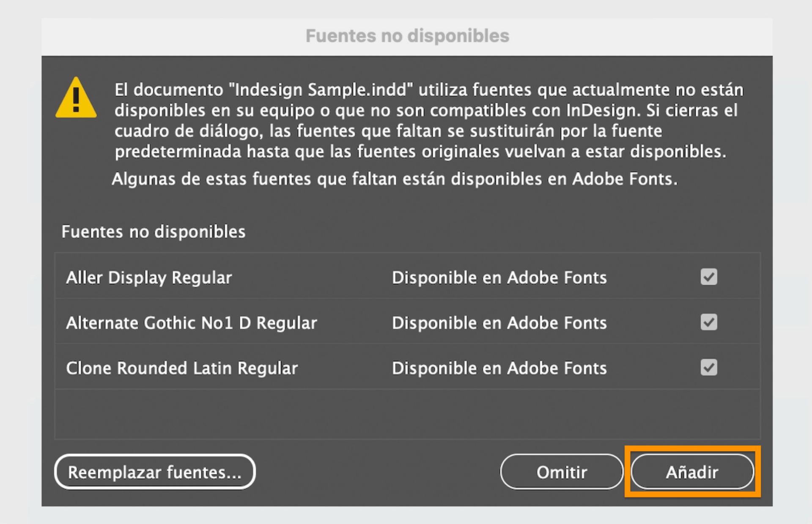Click Disponible en Adobe Fonts for Clone Rounded
The image size is (812, 524).
point(499,368)
